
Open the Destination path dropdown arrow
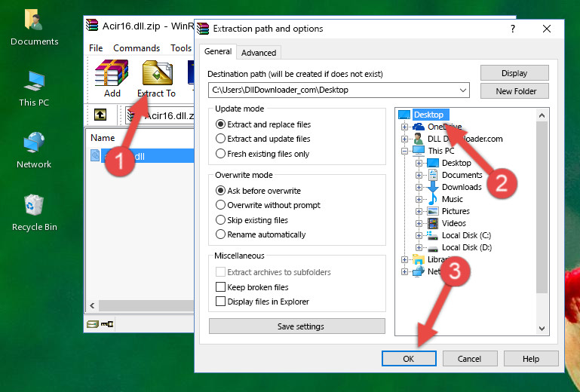point(463,90)
